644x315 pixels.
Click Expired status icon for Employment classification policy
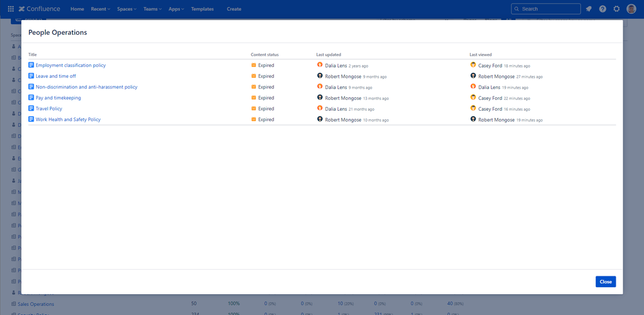click(x=253, y=65)
